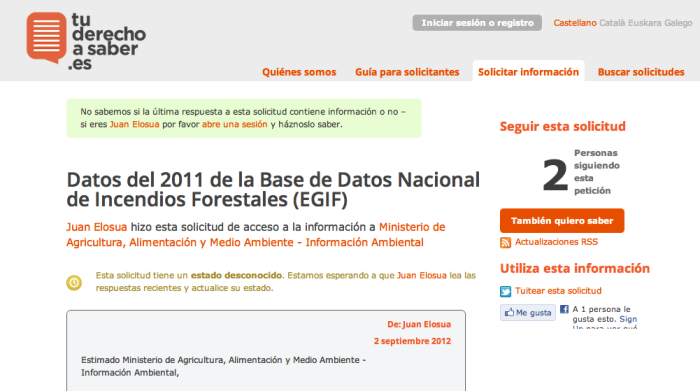
Task: Switch language to Euskara
Action: [x=644, y=23]
